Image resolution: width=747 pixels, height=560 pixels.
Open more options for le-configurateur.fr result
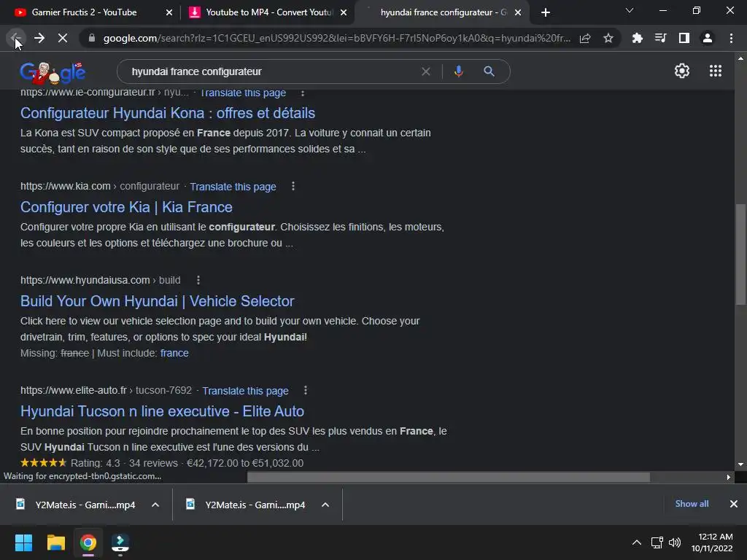coord(303,93)
